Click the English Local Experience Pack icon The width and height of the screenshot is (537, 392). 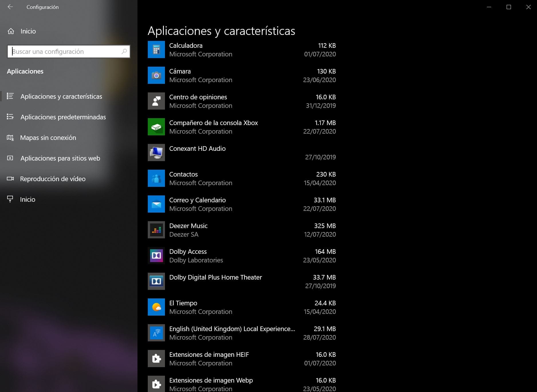click(156, 333)
